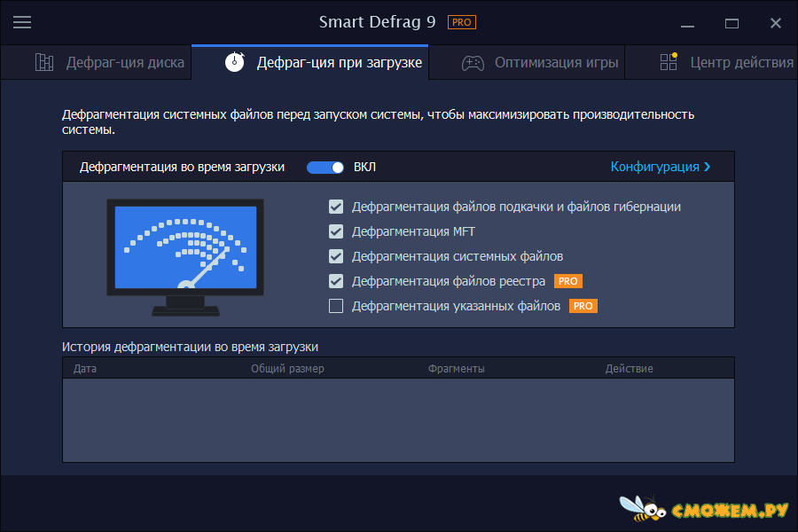Click the chevron arrow beside Конфигурация
Image resolution: width=798 pixels, height=532 pixels.
tap(707, 167)
